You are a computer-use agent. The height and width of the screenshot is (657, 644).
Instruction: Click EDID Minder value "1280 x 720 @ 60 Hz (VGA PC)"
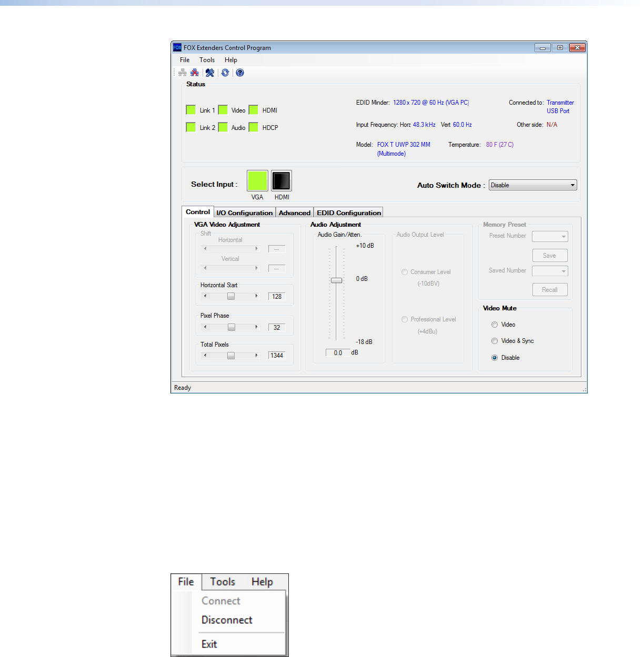point(431,103)
